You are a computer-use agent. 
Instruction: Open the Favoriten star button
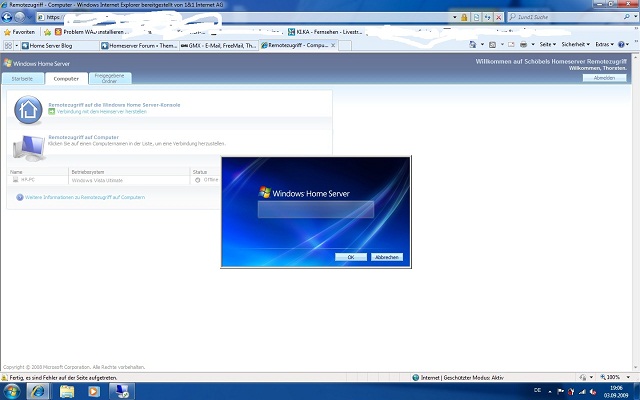coord(19,32)
